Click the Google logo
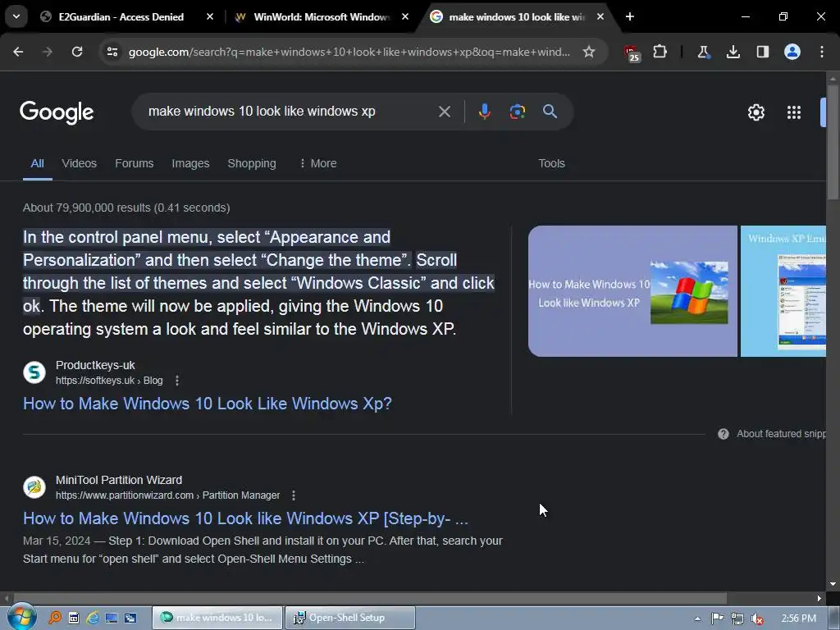The image size is (840, 630). click(x=57, y=112)
